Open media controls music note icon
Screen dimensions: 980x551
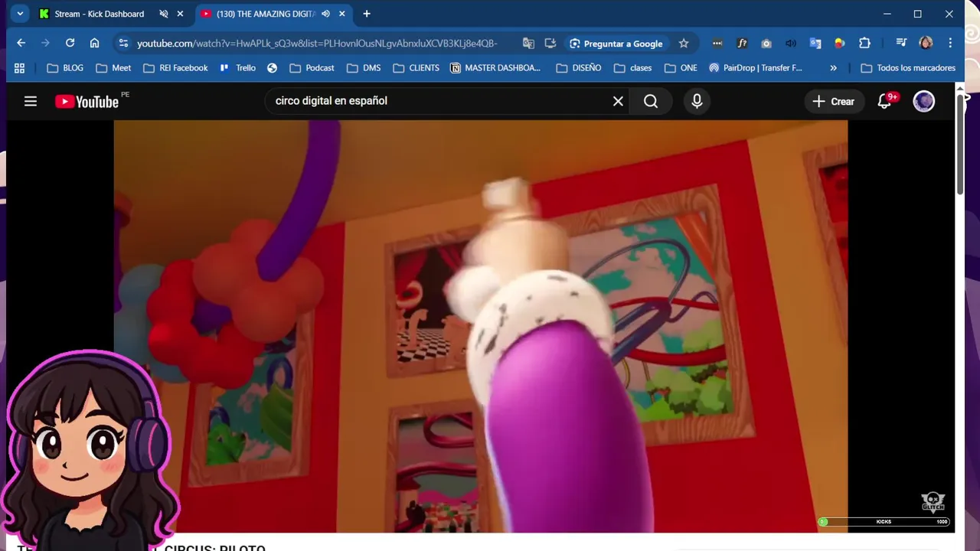coord(901,43)
